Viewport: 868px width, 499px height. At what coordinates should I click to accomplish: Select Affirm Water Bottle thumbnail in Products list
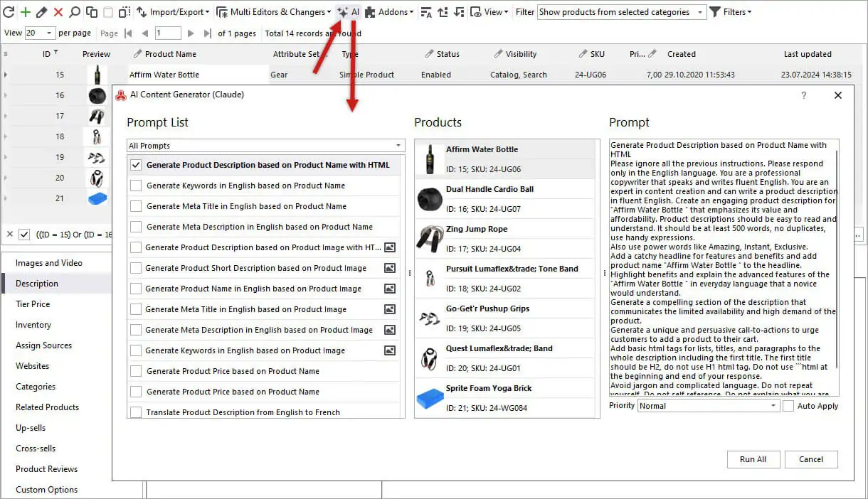429,159
